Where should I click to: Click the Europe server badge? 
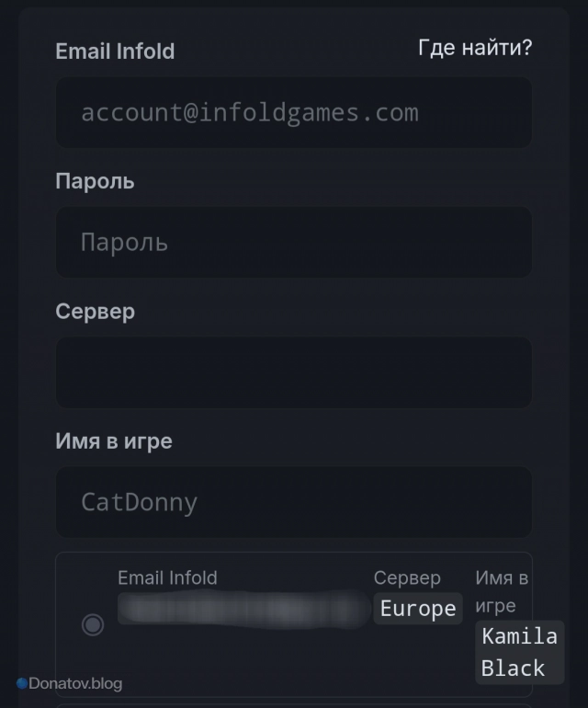pos(418,609)
